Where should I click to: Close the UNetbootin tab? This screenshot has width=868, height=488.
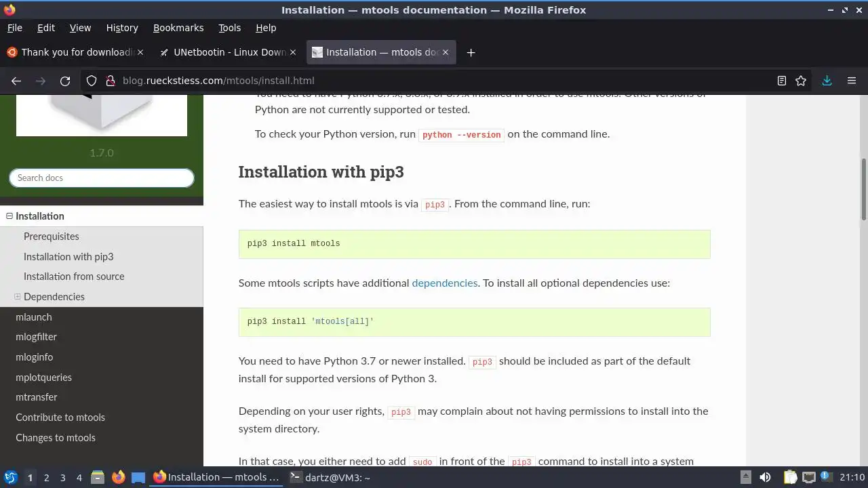click(293, 52)
